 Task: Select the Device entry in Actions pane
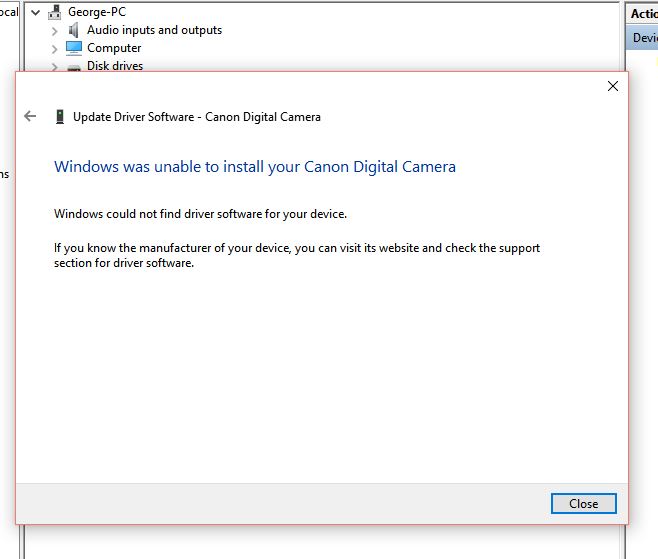point(642,38)
